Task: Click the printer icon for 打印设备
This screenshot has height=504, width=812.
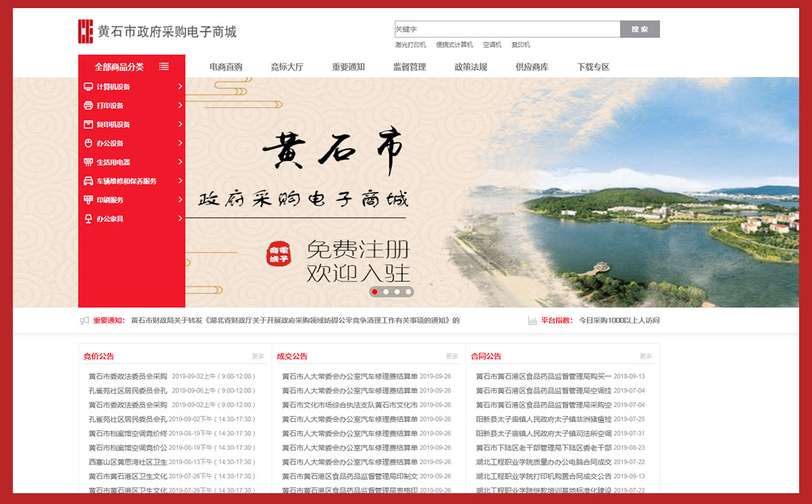Action: pyautogui.click(x=88, y=106)
